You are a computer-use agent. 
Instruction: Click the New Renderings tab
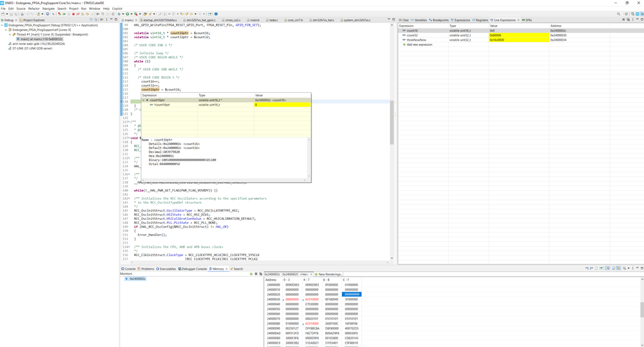coord(328,274)
